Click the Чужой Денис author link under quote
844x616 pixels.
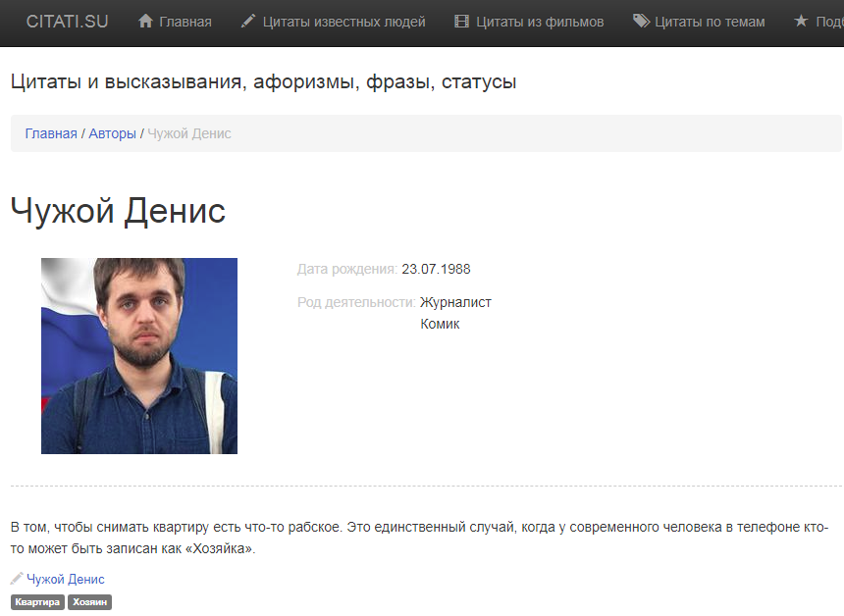click(x=66, y=579)
